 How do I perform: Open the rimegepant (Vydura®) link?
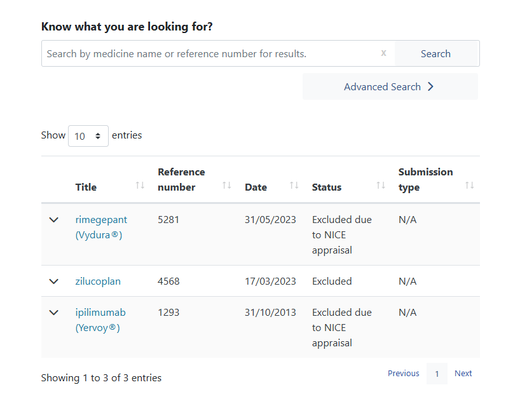[101, 227]
